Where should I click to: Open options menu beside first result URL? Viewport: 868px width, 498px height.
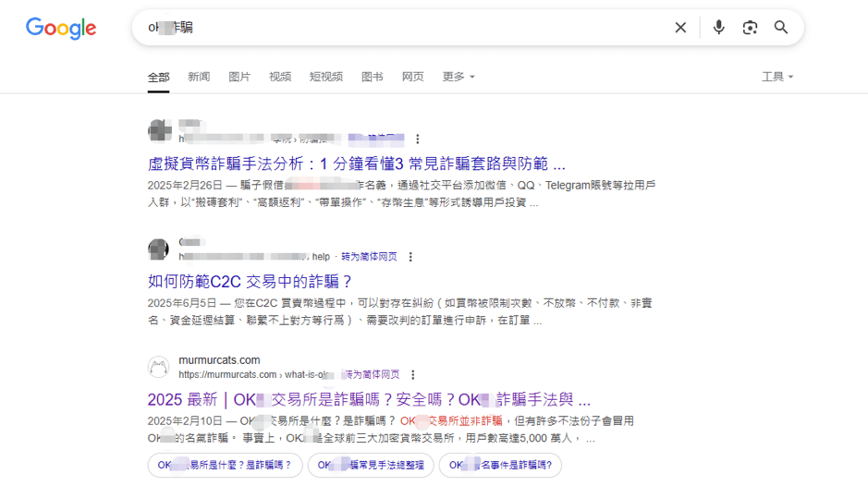tap(418, 139)
